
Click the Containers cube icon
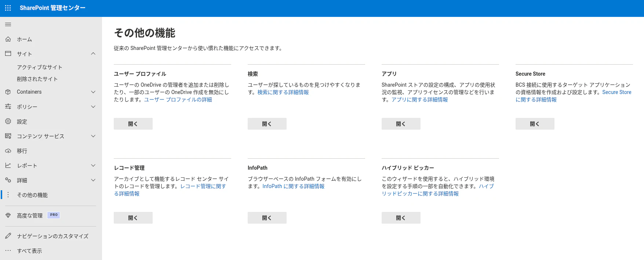[x=8, y=92]
